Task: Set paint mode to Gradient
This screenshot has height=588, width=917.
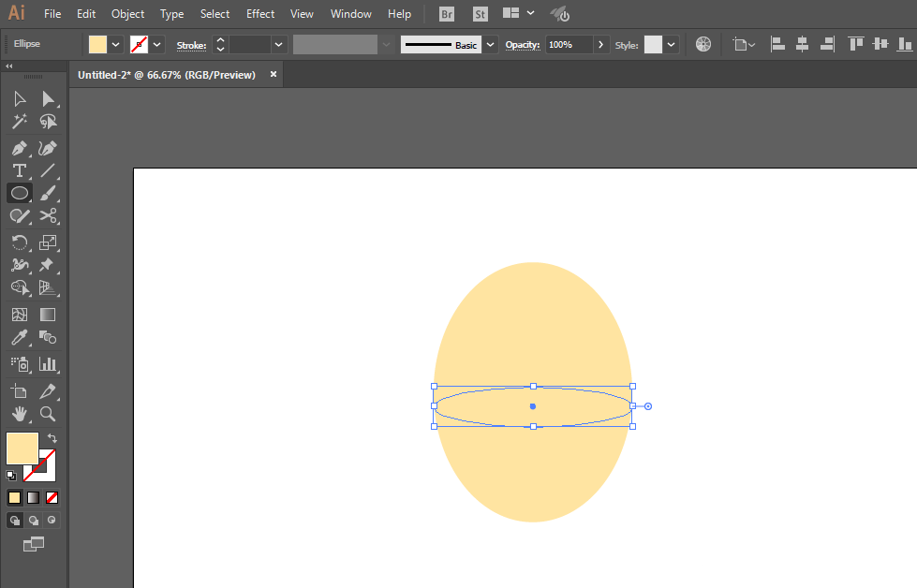Action: click(x=34, y=497)
